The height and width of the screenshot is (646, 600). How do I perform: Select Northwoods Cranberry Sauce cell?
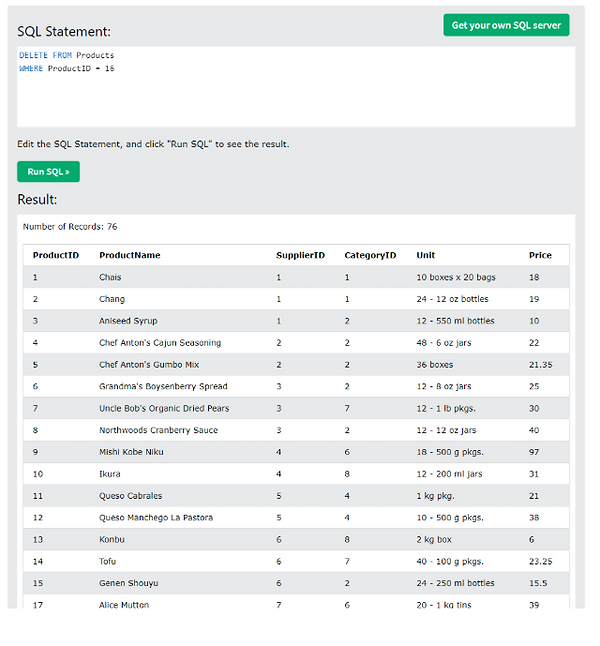(x=158, y=430)
